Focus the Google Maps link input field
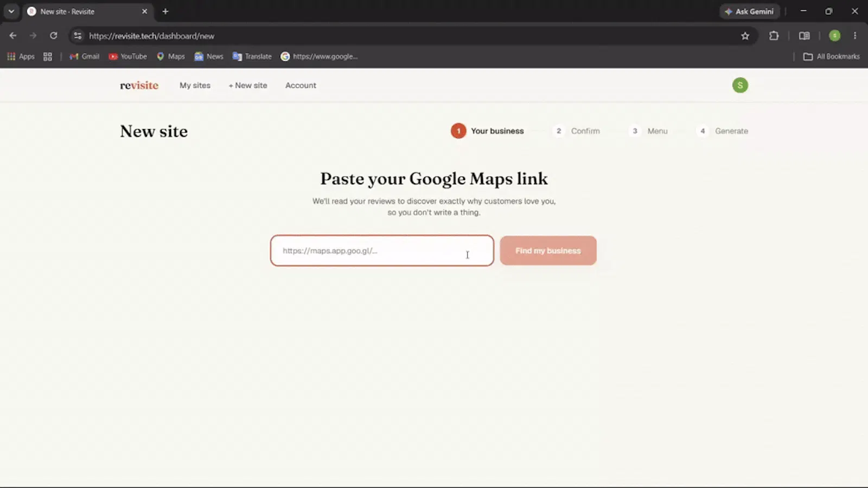The width and height of the screenshot is (868, 488). 382,251
